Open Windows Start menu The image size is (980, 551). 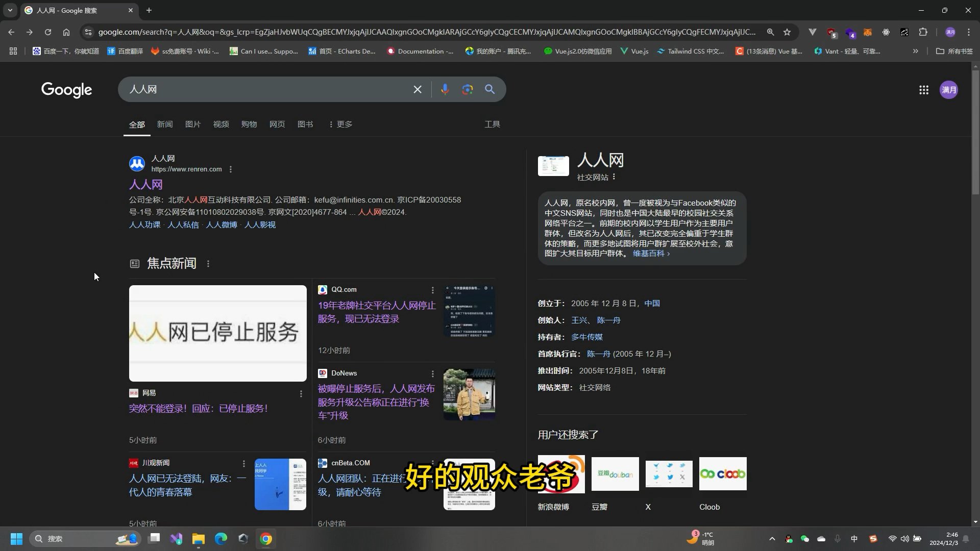coord(16,539)
